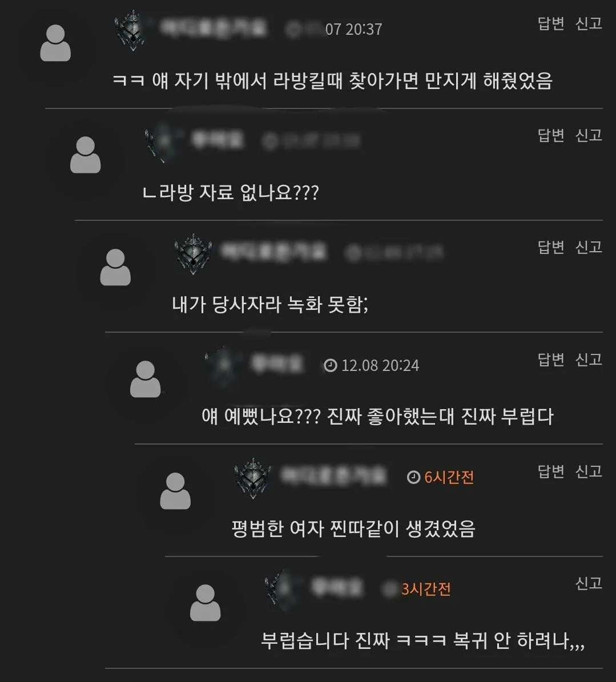Click avatar of first comment about 라방
The height and width of the screenshot is (682, 616).
[x=55, y=43]
